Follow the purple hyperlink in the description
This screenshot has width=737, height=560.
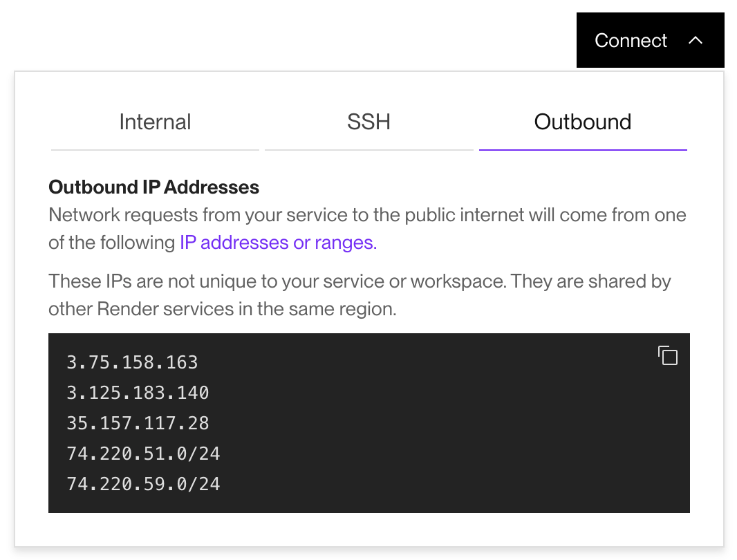coord(276,243)
